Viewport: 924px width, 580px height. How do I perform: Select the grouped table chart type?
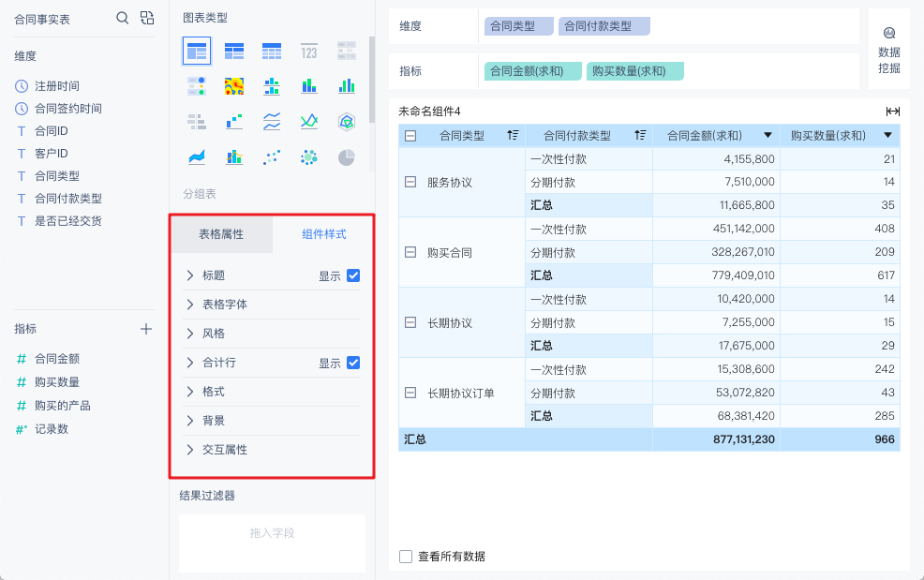point(197,52)
